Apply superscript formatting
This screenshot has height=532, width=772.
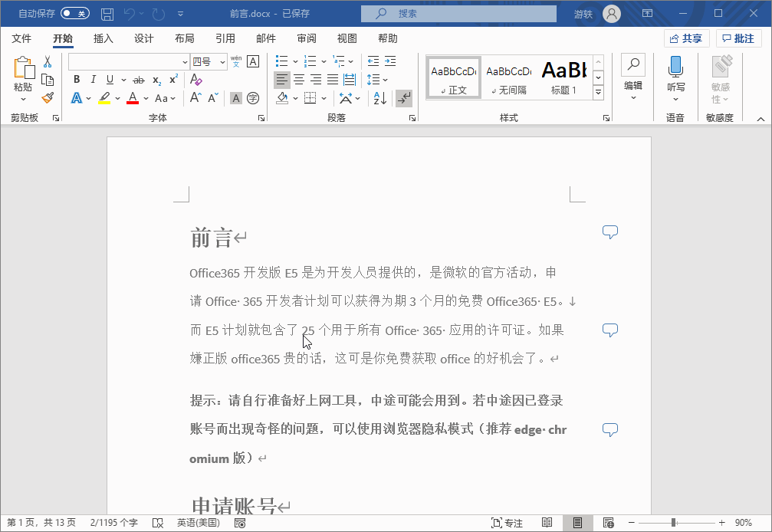coord(173,80)
